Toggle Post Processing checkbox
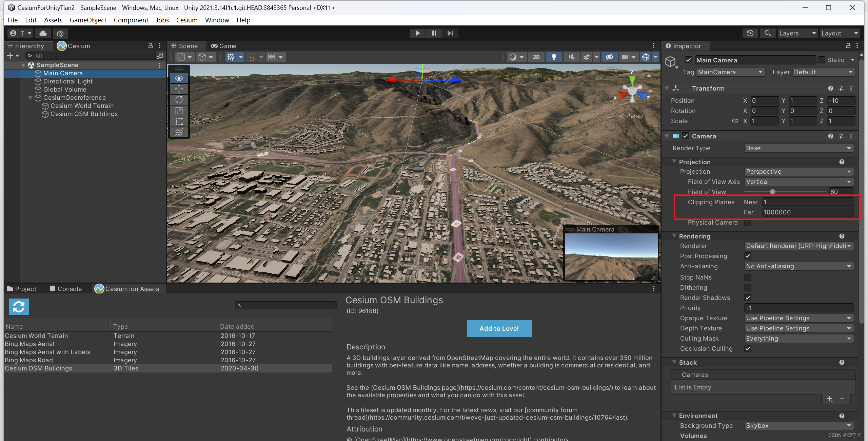This screenshot has height=441, width=868. 748,256
